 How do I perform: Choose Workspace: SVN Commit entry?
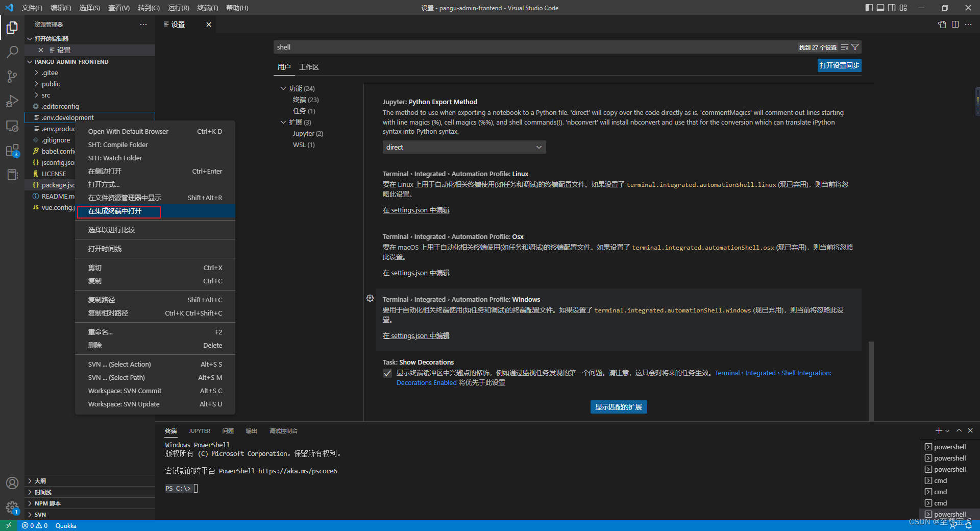tap(155, 391)
